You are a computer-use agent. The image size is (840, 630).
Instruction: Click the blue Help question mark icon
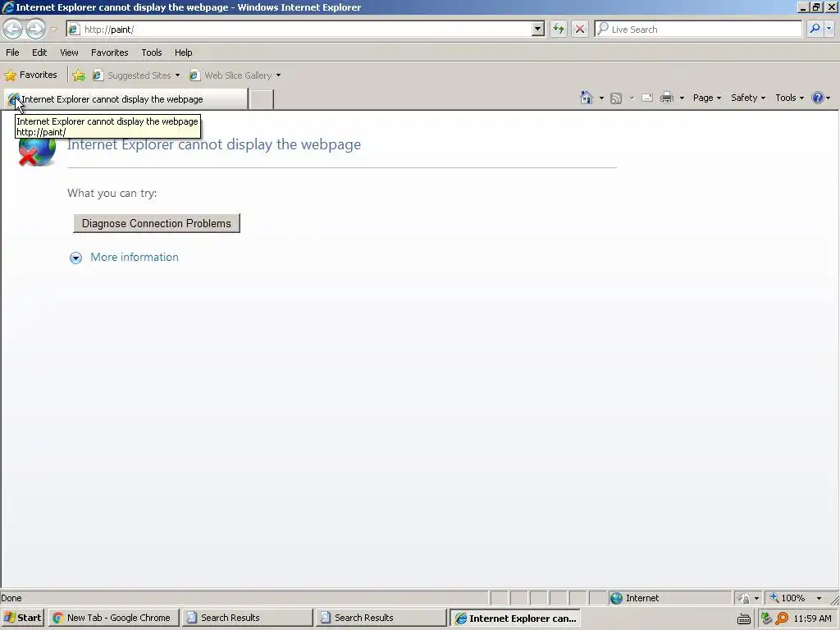point(818,98)
